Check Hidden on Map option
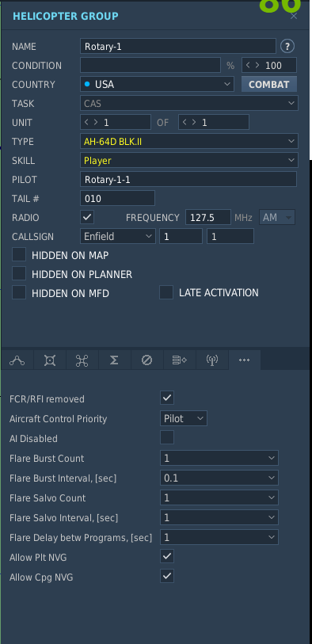The height and width of the screenshot is (644, 312). (19, 254)
